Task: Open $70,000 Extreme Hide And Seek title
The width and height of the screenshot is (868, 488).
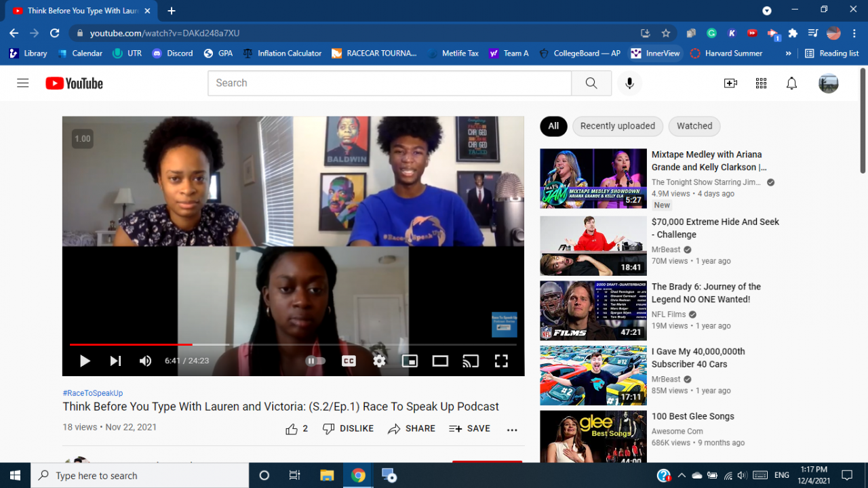Action: coord(715,228)
